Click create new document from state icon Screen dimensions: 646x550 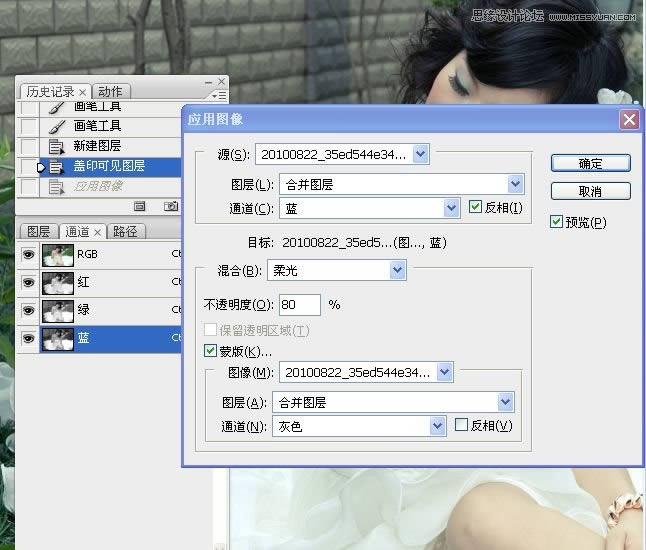(140, 206)
